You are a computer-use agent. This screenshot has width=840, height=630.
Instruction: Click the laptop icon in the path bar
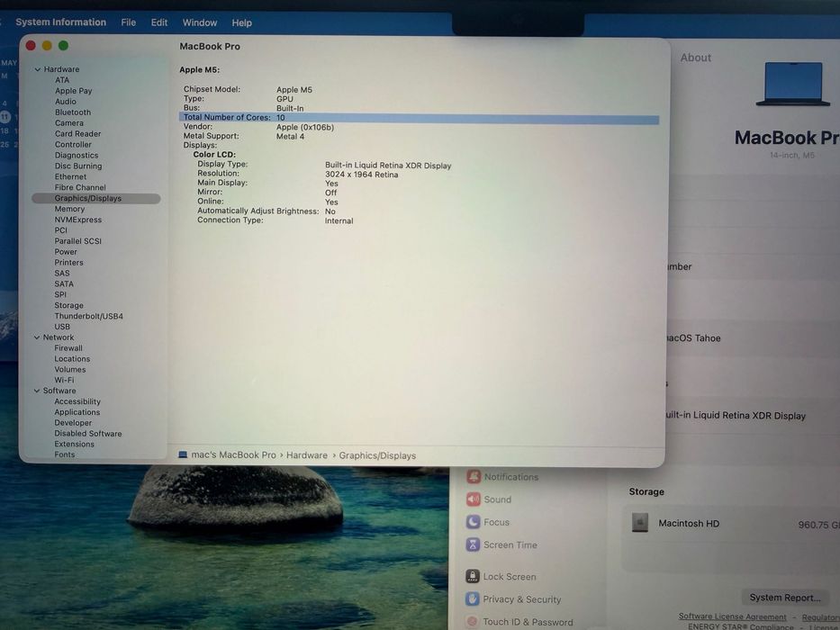point(183,454)
